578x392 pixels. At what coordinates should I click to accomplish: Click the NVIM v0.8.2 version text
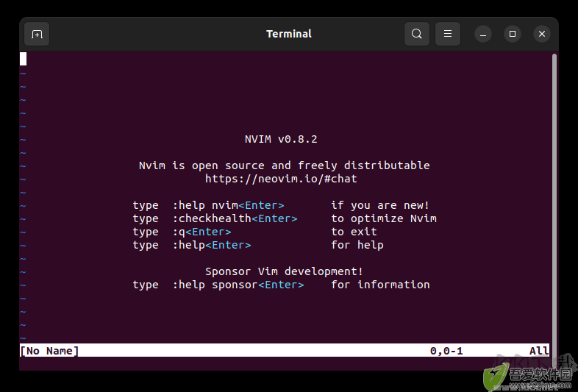(x=281, y=139)
